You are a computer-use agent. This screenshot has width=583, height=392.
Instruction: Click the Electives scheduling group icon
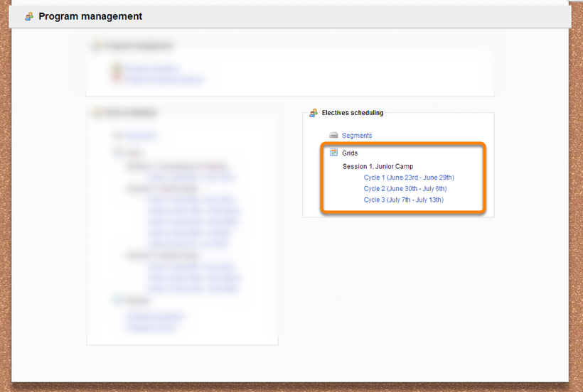pos(314,113)
